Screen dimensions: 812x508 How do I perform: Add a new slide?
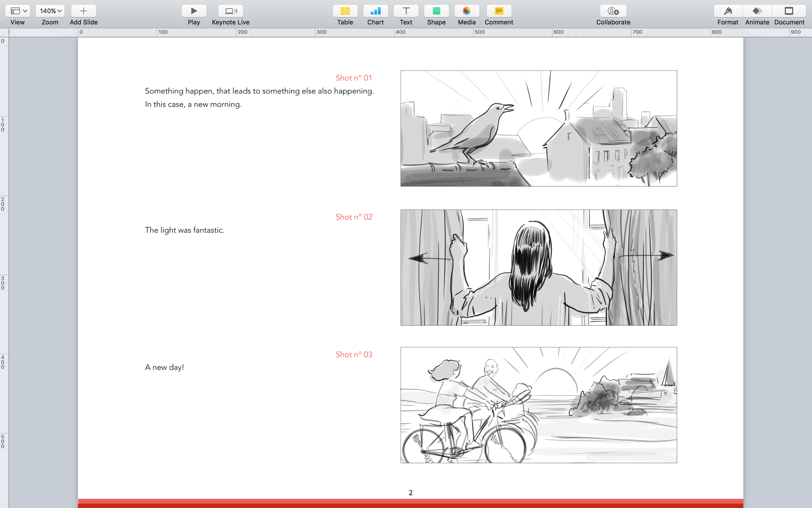coord(83,11)
